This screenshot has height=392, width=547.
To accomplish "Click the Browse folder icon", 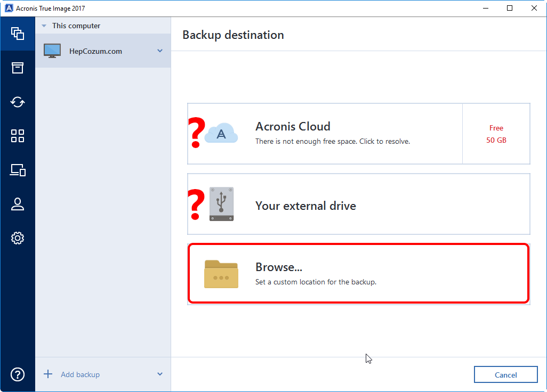I will click(x=221, y=274).
